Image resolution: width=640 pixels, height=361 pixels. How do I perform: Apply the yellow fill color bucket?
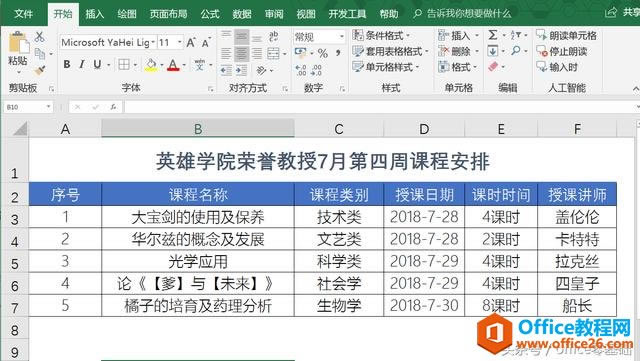pos(151,65)
